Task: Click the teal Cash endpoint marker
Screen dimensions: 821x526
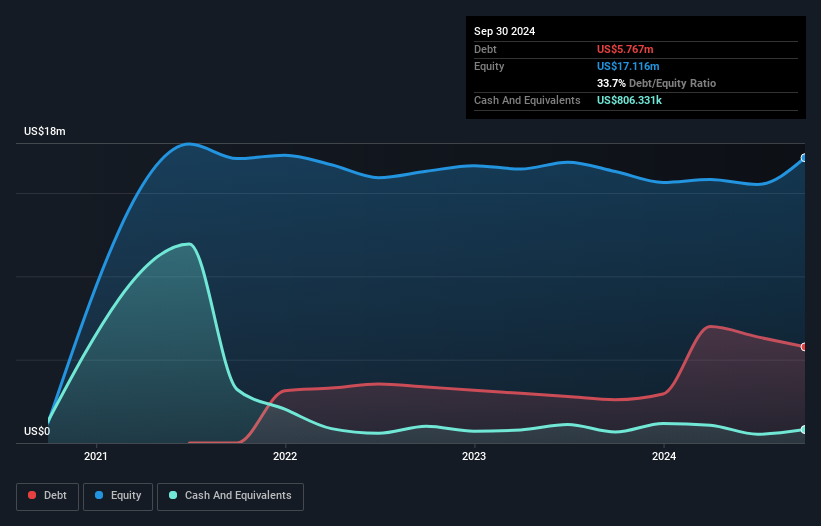Action: [x=804, y=429]
